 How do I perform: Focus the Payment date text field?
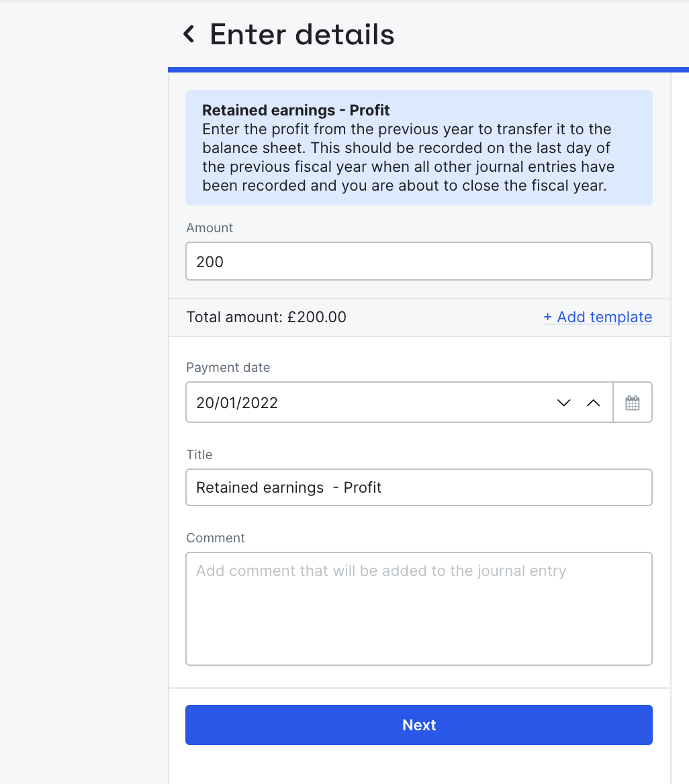coord(369,403)
